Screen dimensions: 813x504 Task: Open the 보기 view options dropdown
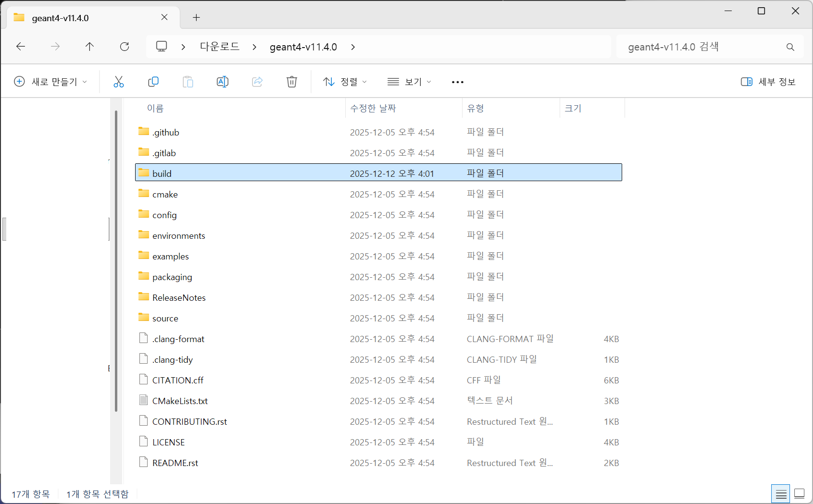409,81
